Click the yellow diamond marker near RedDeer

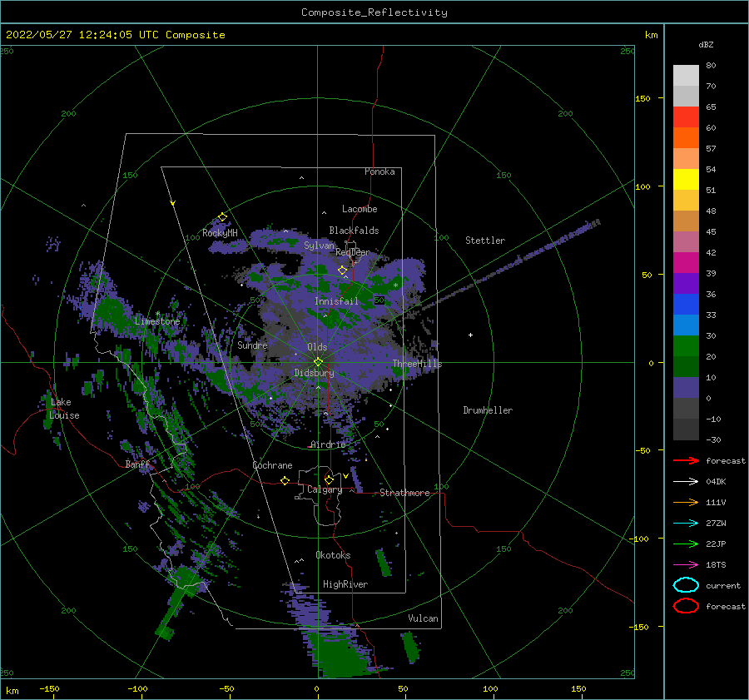click(x=342, y=271)
